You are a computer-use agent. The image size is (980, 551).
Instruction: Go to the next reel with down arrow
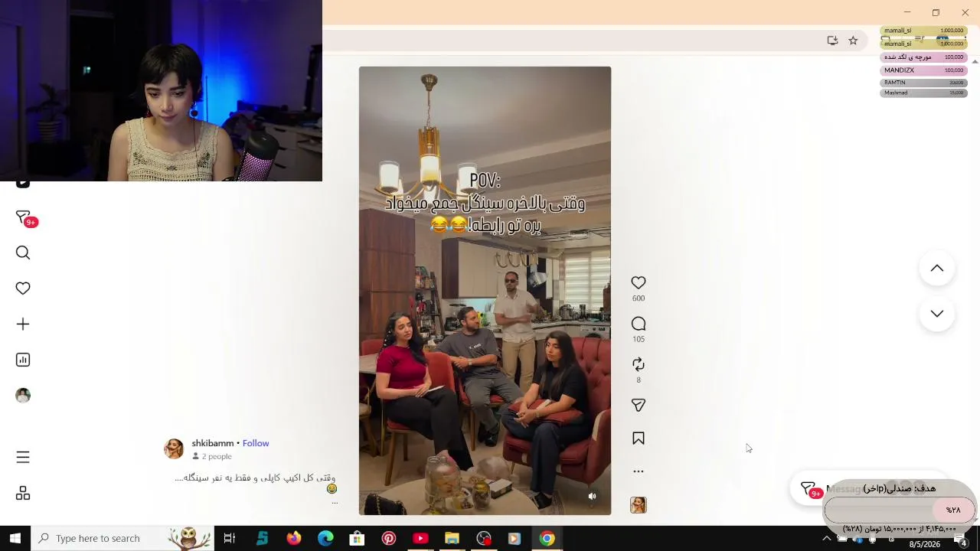pyautogui.click(x=937, y=314)
